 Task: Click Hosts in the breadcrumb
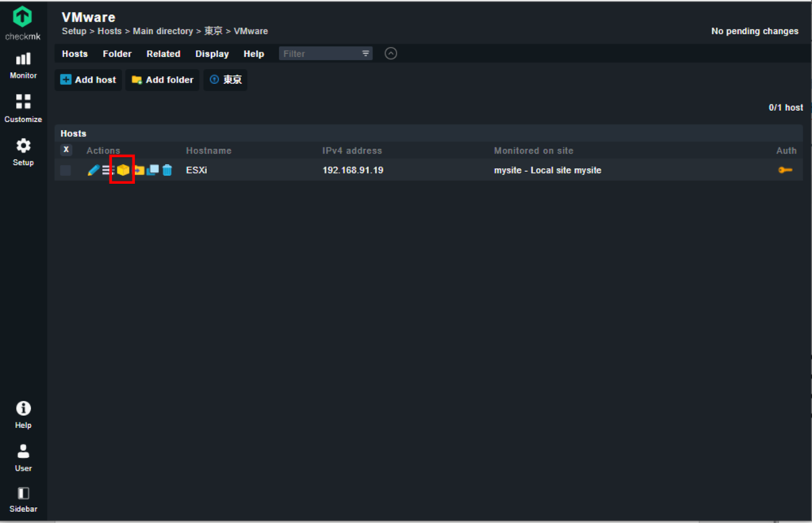pyautogui.click(x=109, y=31)
